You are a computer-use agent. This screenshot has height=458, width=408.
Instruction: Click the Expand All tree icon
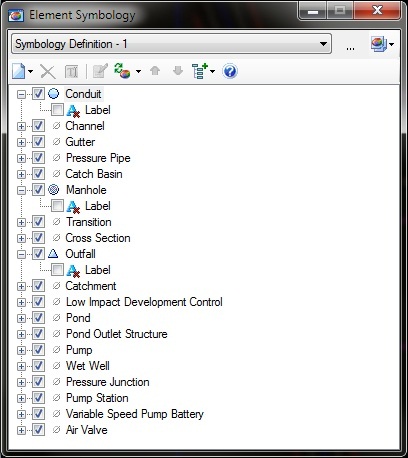click(x=200, y=71)
